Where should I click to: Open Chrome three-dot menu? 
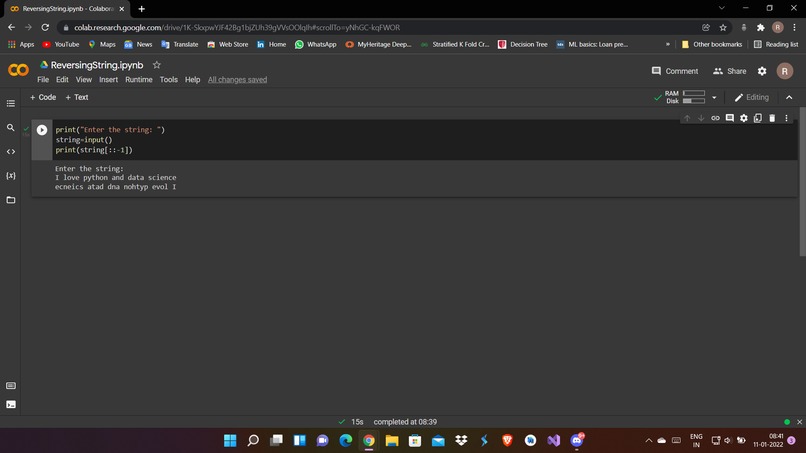click(794, 27)
